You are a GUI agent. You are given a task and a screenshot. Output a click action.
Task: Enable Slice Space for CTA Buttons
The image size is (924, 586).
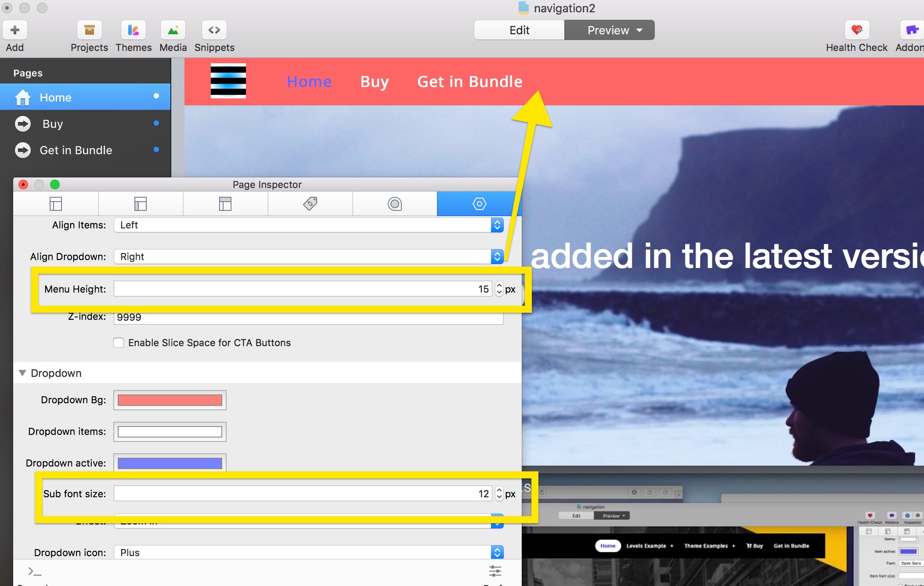click(119, 343)
